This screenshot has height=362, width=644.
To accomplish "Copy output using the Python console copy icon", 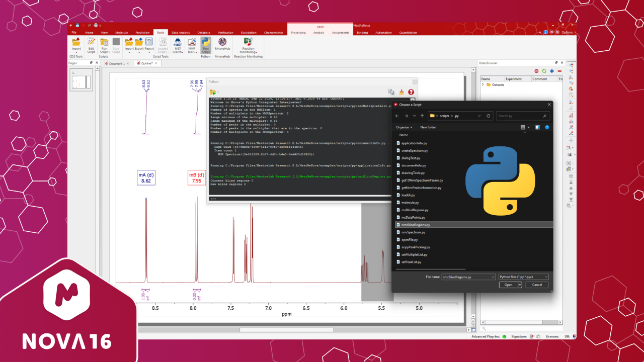I will click(x=391, y=92).
